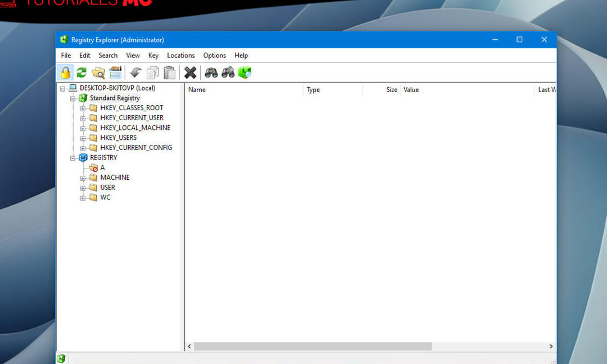Click the folder with magnifier toolbar icon
Screen dimensions: 607x364
click(98, 72)
